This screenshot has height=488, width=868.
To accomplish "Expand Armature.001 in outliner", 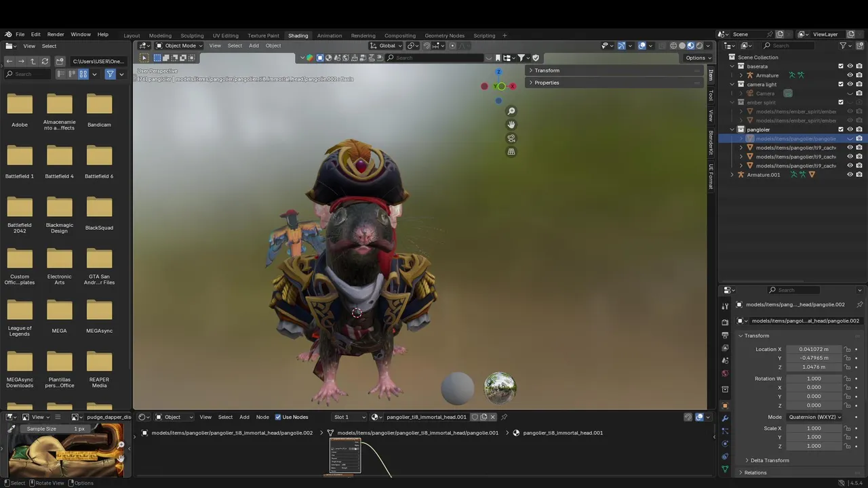I will [x=732, y=175].
